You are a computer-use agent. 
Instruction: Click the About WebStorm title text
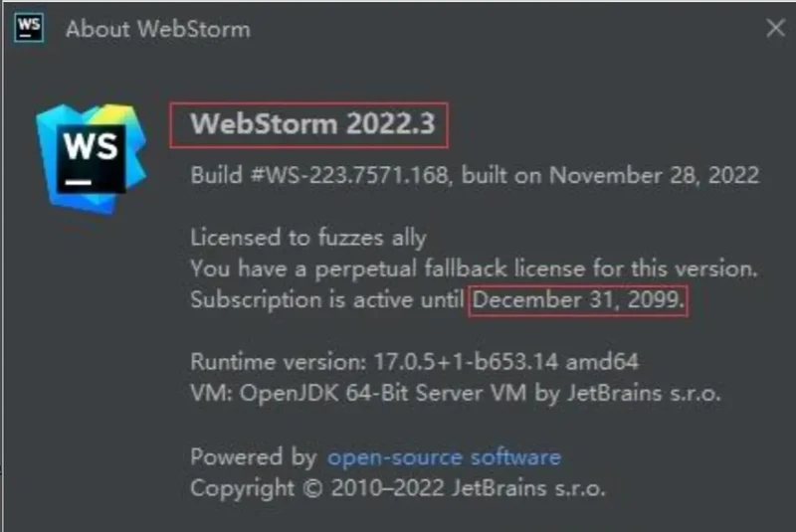158,29
